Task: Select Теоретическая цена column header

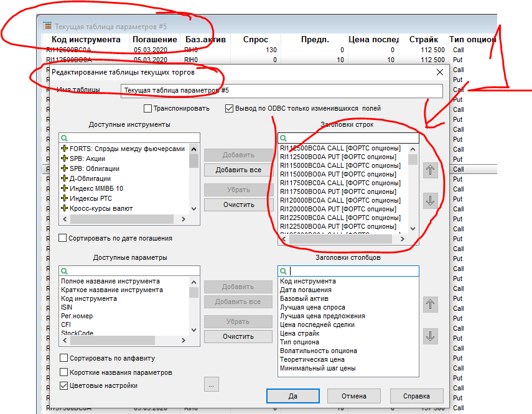Action: click(312, 359)
